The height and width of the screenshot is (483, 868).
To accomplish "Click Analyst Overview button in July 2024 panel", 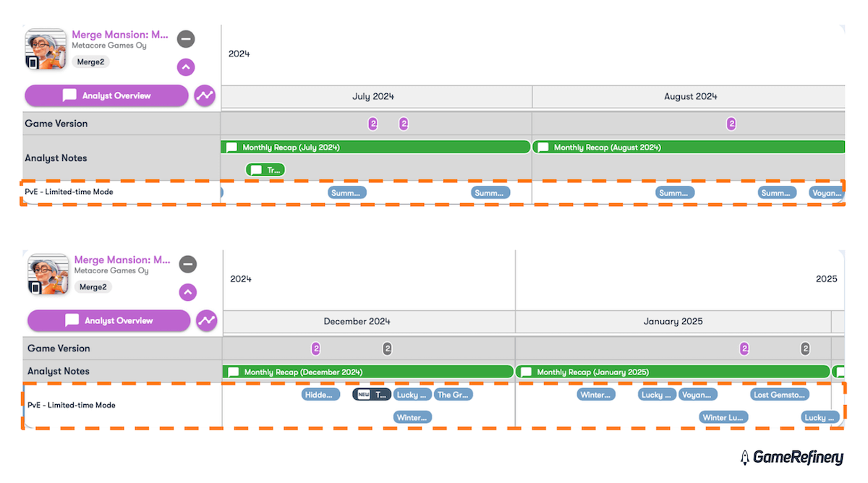I will [106, 95].
